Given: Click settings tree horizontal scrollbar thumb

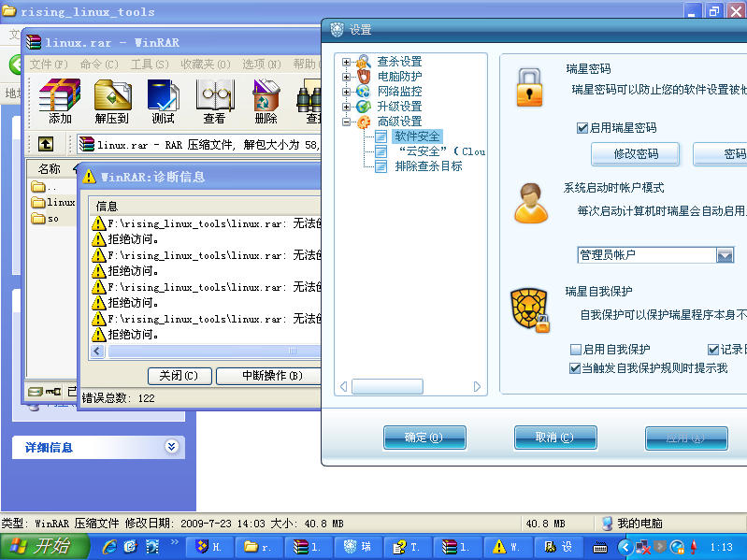Looking at the screenshot, I should pyautogui.click(x=387, y=387).
